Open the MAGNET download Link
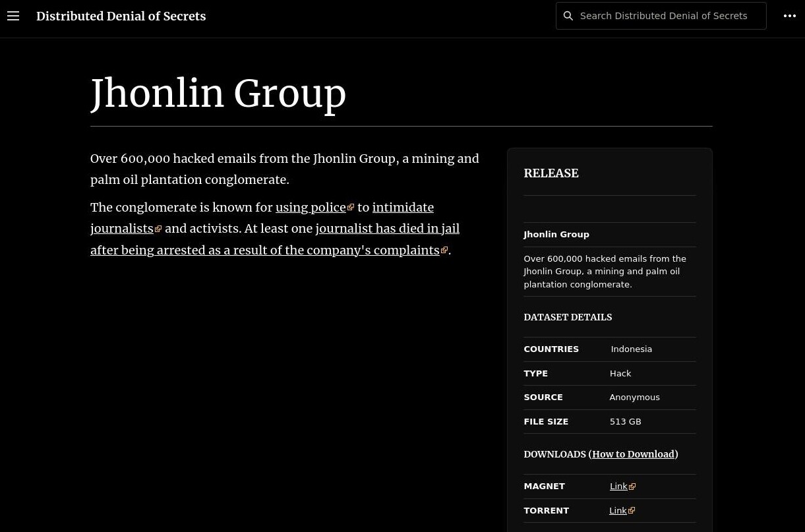The image size is (805, 532). click(618, 487)
